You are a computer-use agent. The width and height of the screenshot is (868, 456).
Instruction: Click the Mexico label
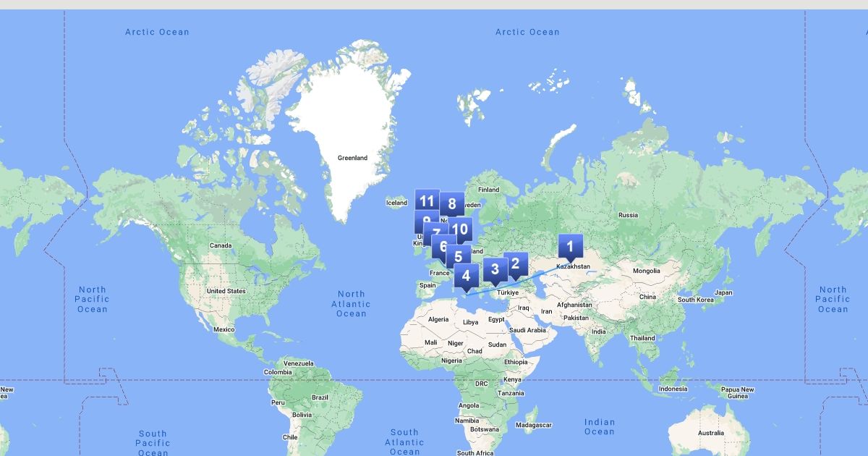point(224,329)
